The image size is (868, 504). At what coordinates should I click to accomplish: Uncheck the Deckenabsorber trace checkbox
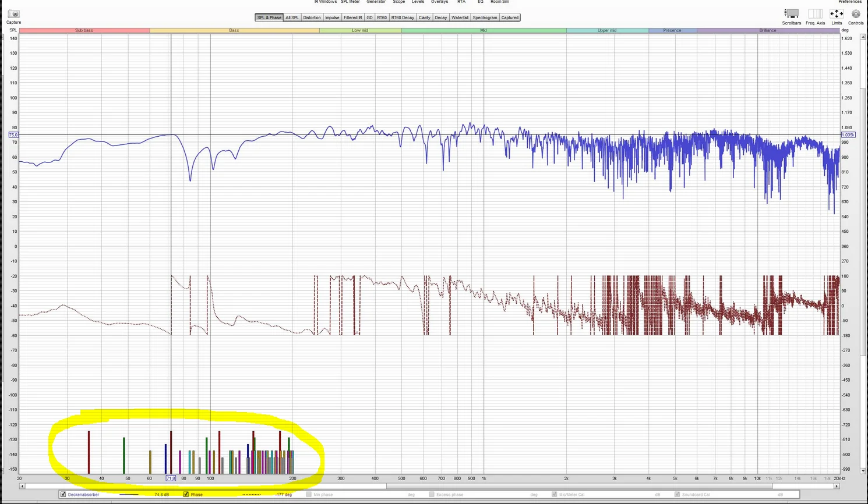coord(63,494)
